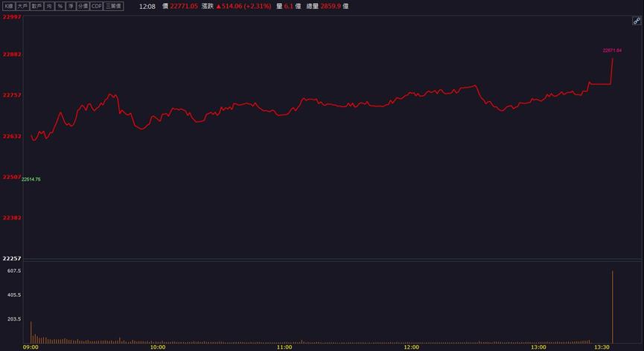Click the 09:00 time axis label
644x351 pixels.
31,347
